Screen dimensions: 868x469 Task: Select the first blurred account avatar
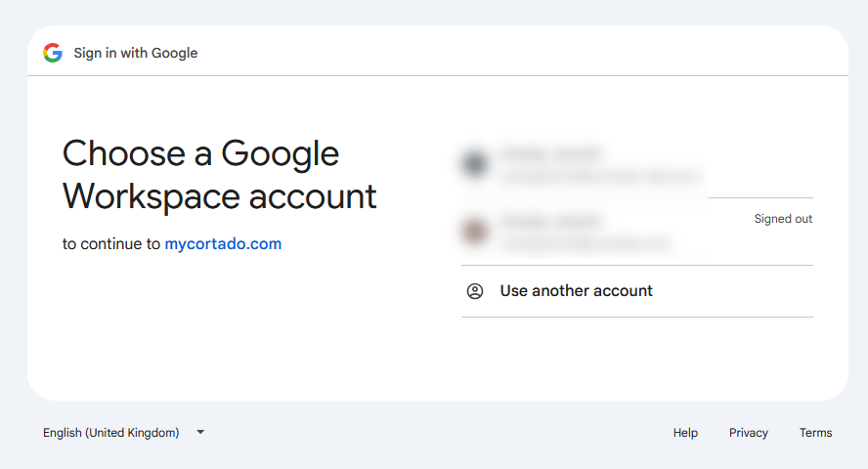(475, 164)
